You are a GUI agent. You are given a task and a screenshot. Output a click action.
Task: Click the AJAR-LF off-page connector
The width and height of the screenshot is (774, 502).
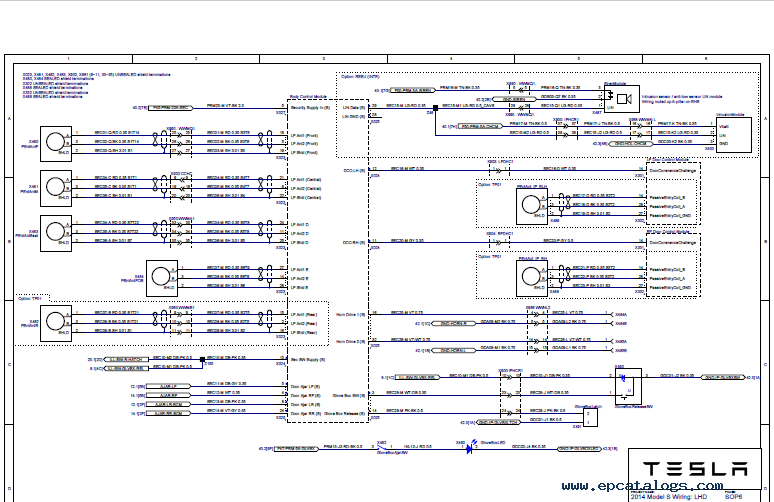tap(168, 386)
